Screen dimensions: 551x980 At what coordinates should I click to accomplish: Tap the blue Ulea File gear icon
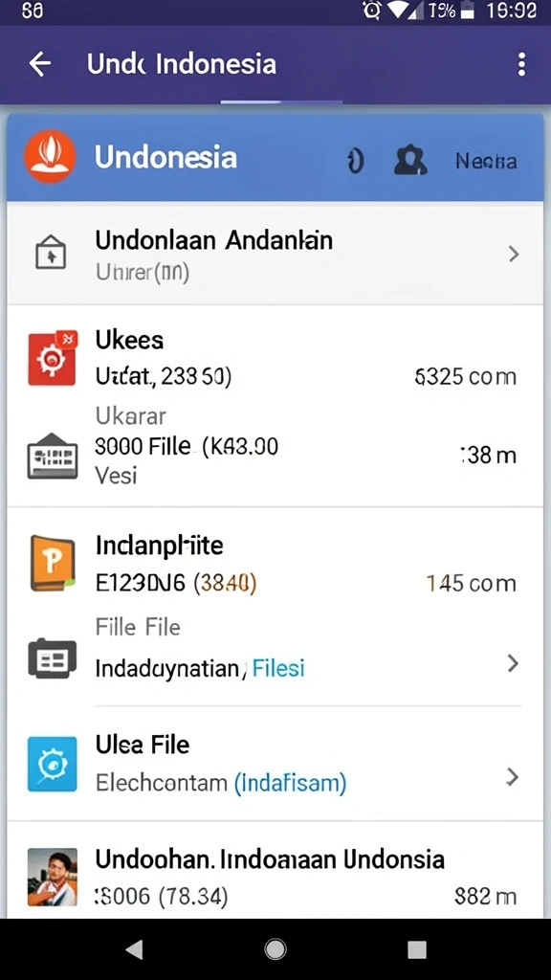tap(53, 765)
